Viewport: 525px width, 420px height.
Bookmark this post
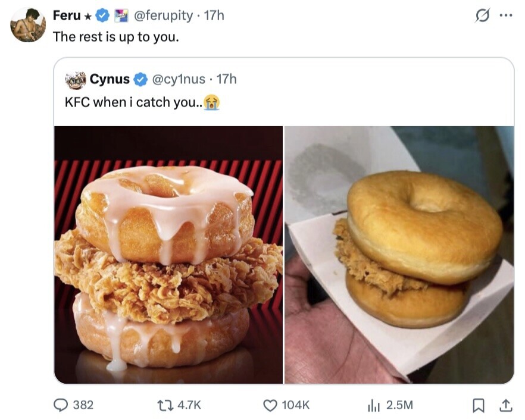click(x=477, y=405)
